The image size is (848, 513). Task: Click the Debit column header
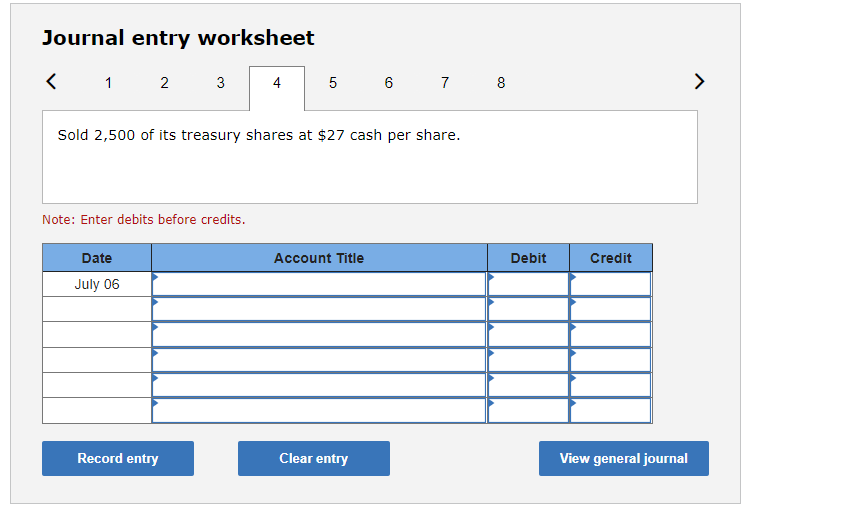point(528,258)
